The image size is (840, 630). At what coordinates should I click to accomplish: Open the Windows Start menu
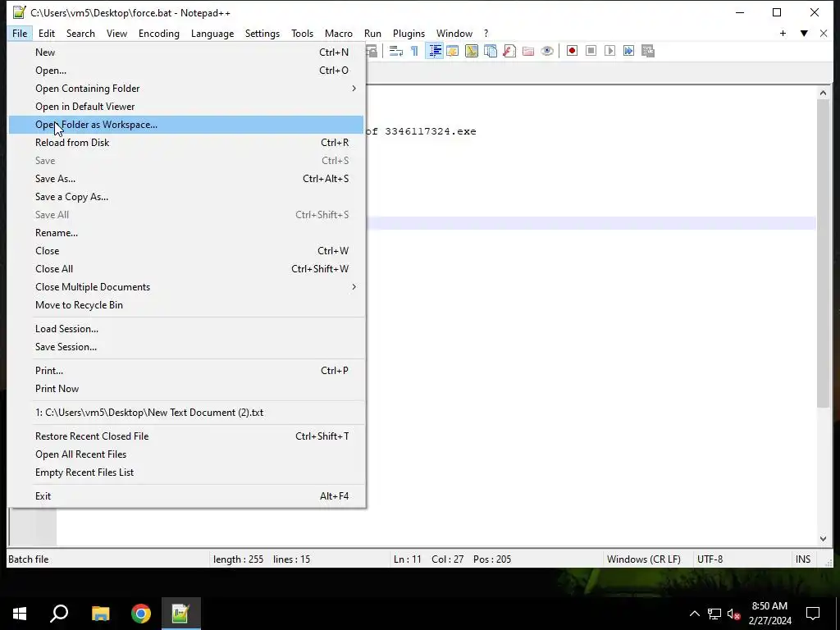click(20, 614)
